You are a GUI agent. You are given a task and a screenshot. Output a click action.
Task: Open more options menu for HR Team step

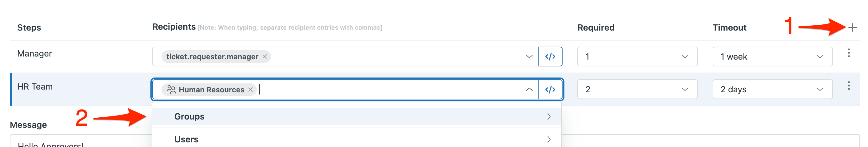coord(848,86)
